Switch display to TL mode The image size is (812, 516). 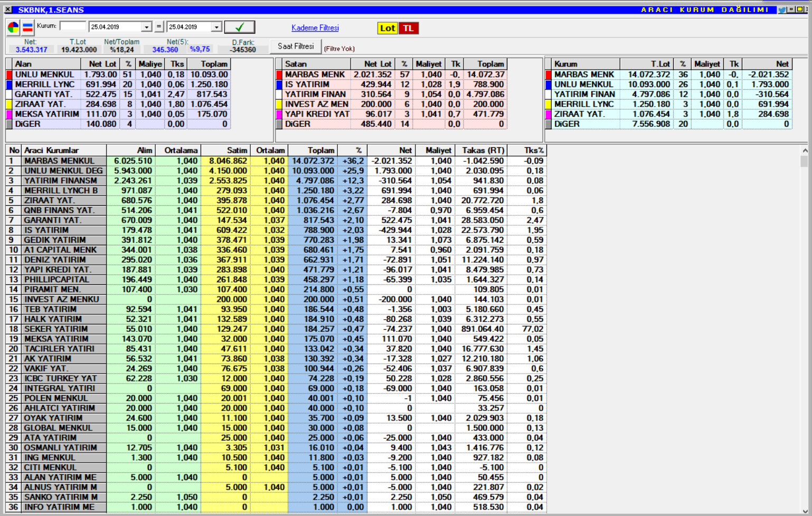click(409, 28)
